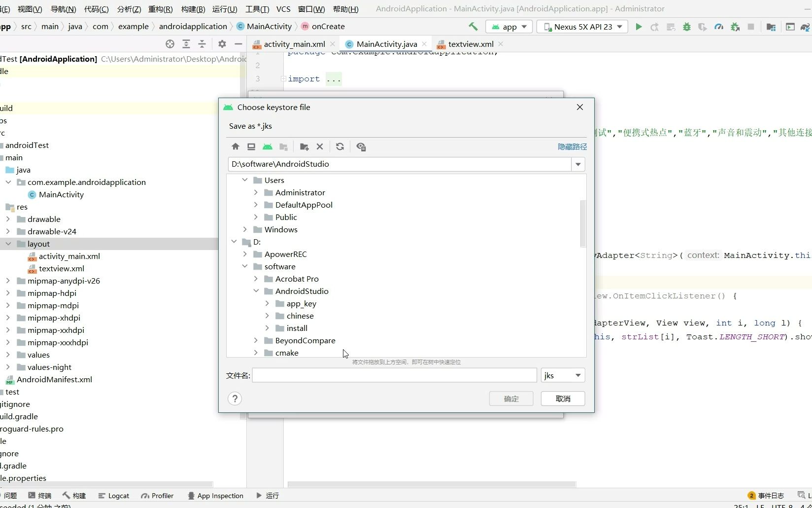Image resolution: width=812 pixels, height=508 pixels.
Task: Refresh the file list in the dialog
Action: (x=340, y=146)
